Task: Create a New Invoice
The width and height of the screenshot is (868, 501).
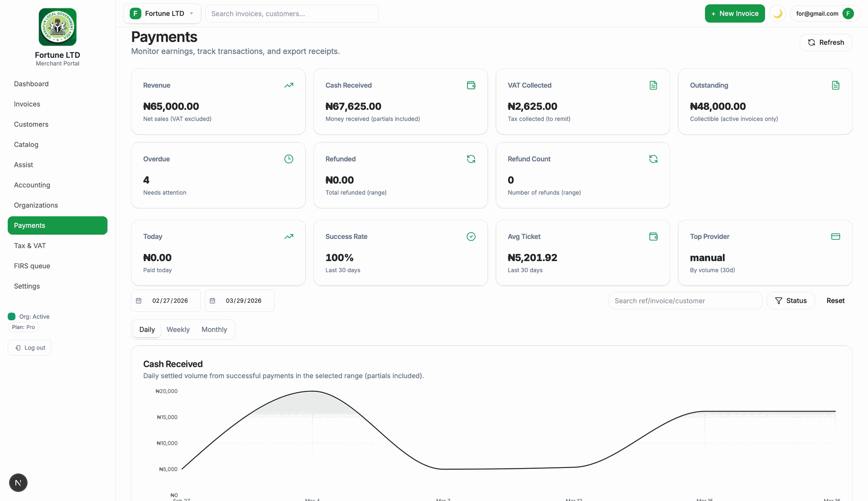Action: (735, 14)
